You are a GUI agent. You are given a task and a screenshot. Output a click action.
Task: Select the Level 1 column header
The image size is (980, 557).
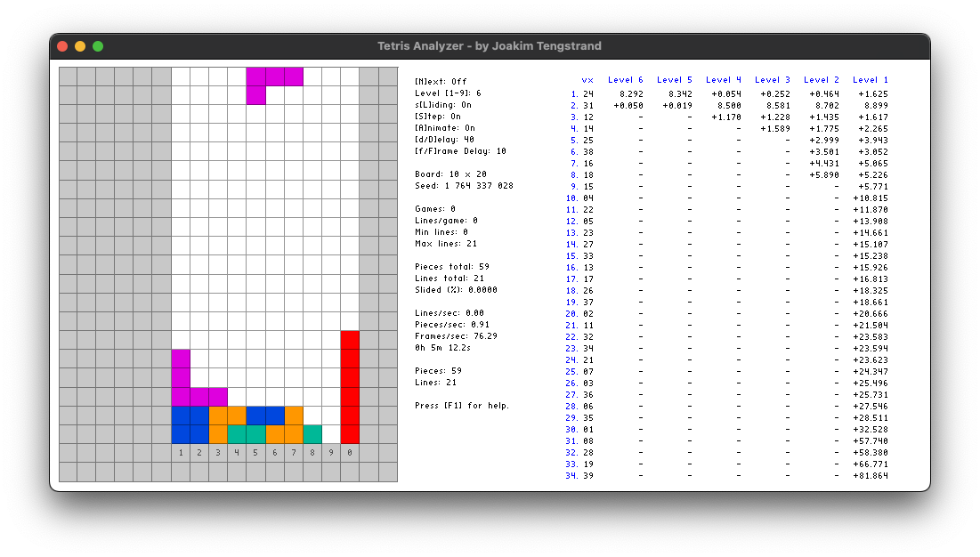870,79
